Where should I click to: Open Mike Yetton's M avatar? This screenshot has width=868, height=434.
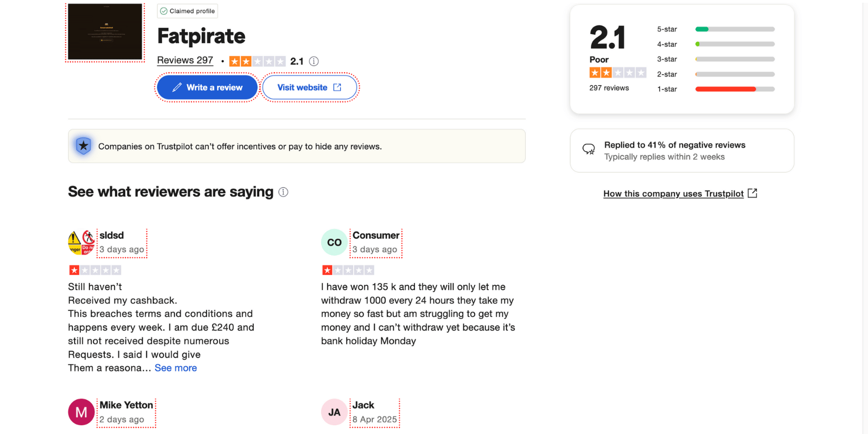point(81,412)
